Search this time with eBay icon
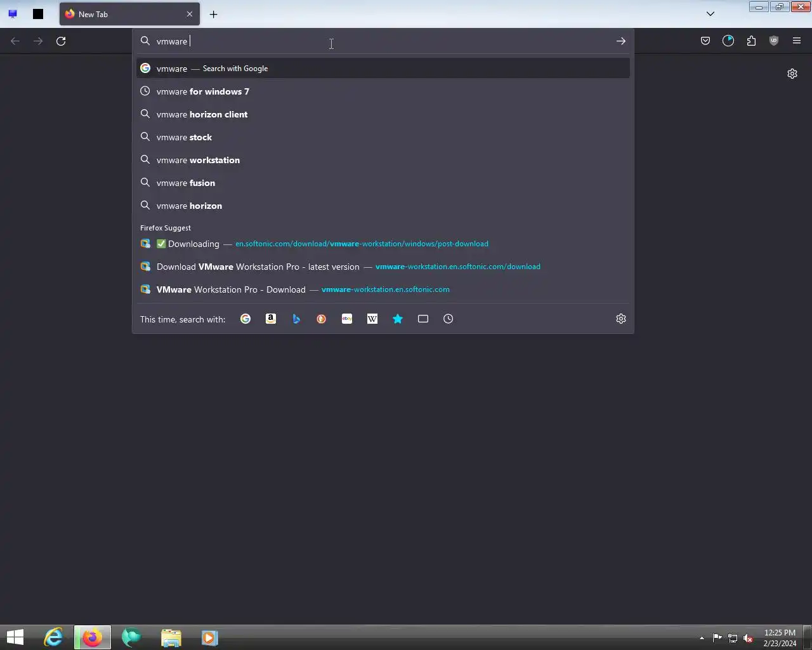 (347, 319)
